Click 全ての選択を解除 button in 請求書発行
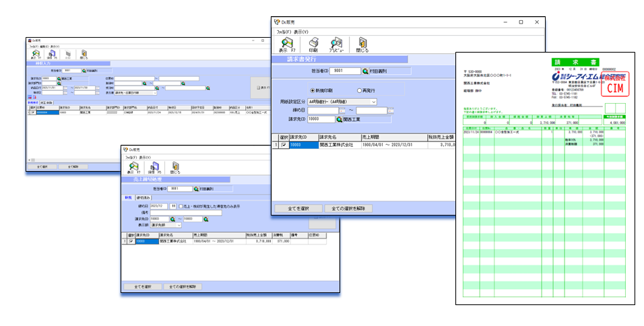The image size is (644, 326). 348,209
